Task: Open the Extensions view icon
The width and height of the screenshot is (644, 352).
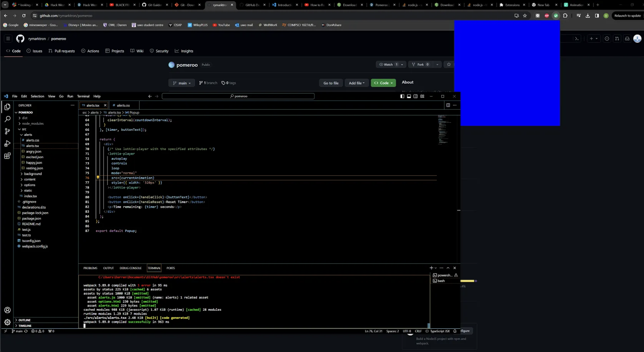Action: [x=7, y=156]
